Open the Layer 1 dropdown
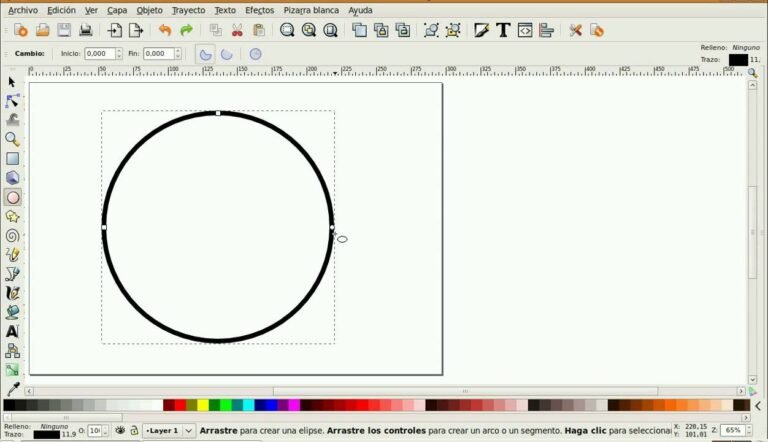The width and height of the screenshot is (768, 442). [x=168, y=431]
